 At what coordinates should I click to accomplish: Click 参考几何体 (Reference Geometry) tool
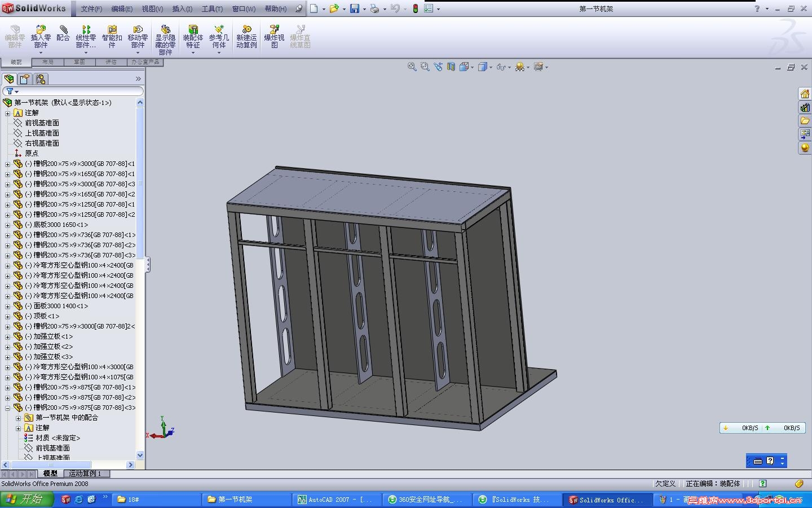[219, 37]
